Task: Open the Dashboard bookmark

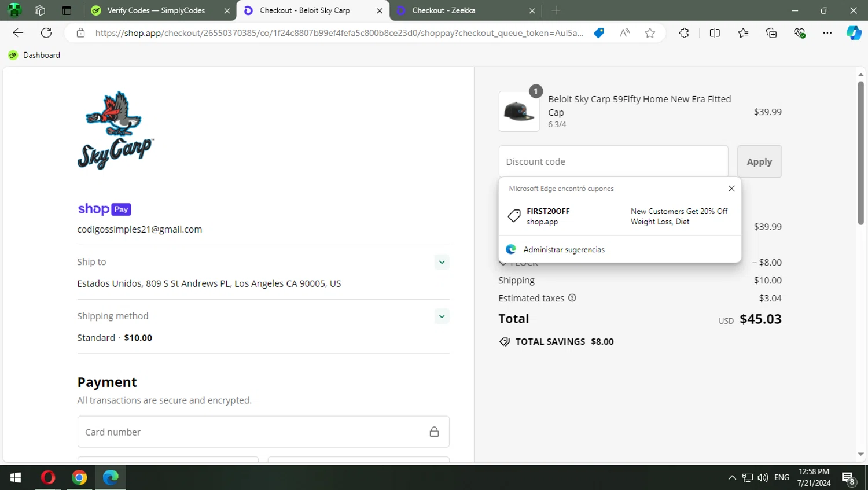Action: point(35,55)
